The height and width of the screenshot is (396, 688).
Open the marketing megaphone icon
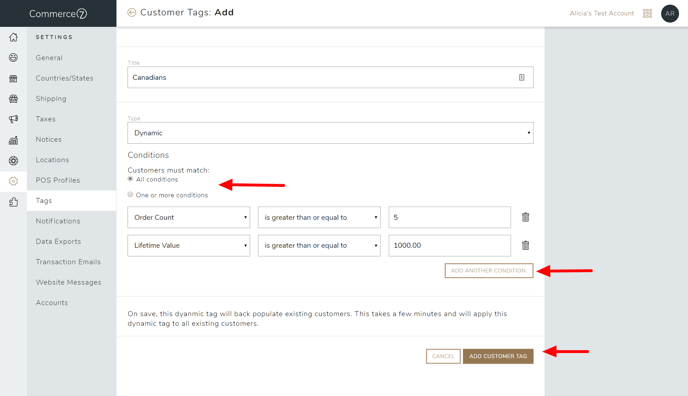coord(13,119)
